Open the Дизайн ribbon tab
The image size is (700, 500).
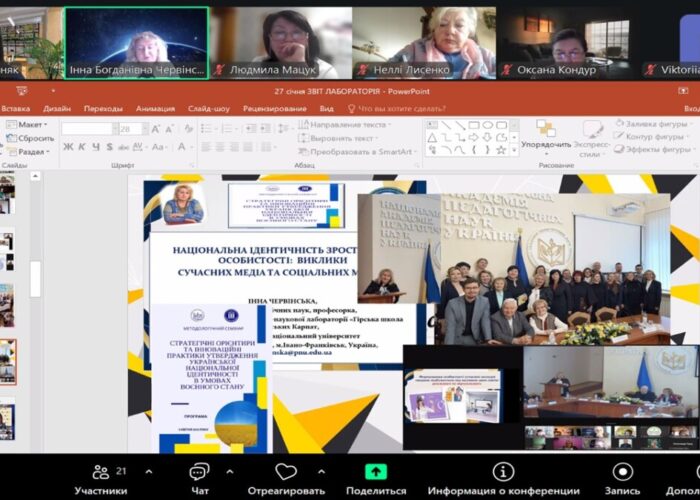point(57,108)
